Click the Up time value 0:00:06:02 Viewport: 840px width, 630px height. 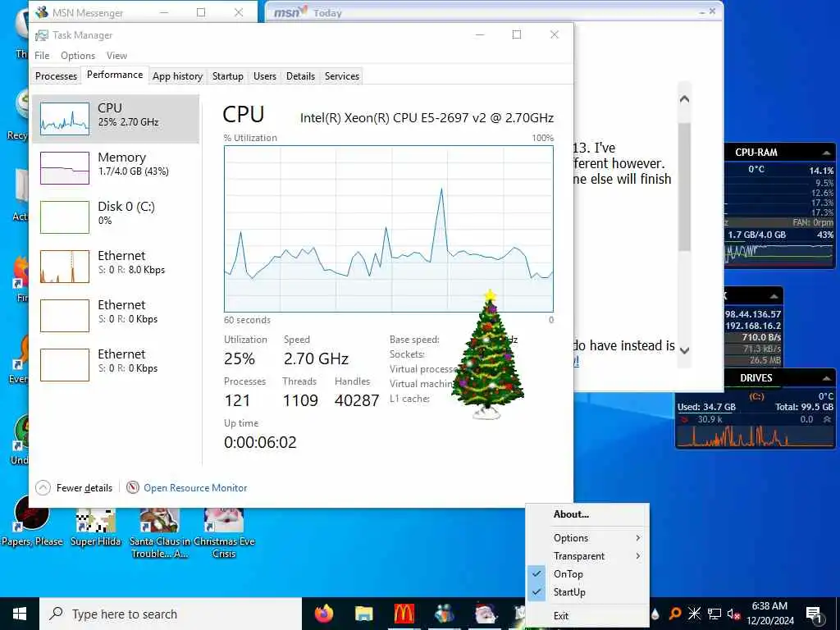point(260,442)
